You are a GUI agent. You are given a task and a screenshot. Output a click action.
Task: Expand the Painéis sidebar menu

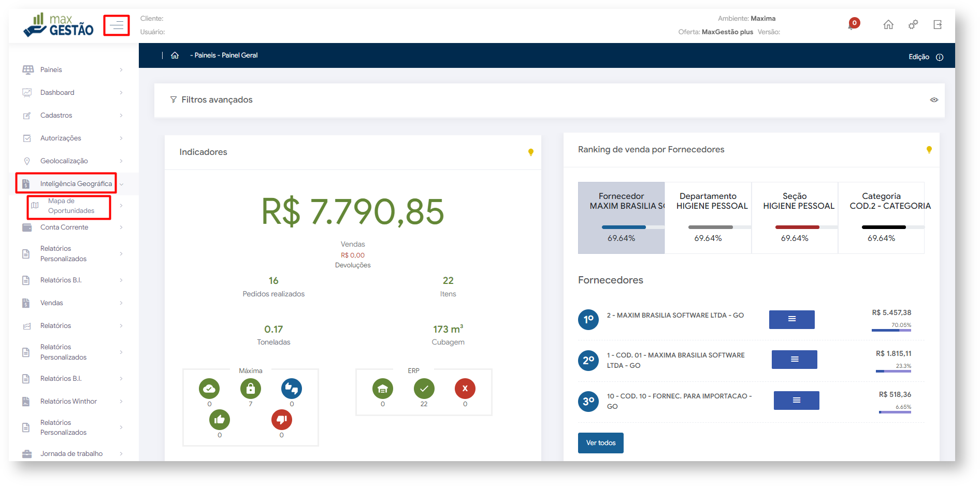point(73,69)
